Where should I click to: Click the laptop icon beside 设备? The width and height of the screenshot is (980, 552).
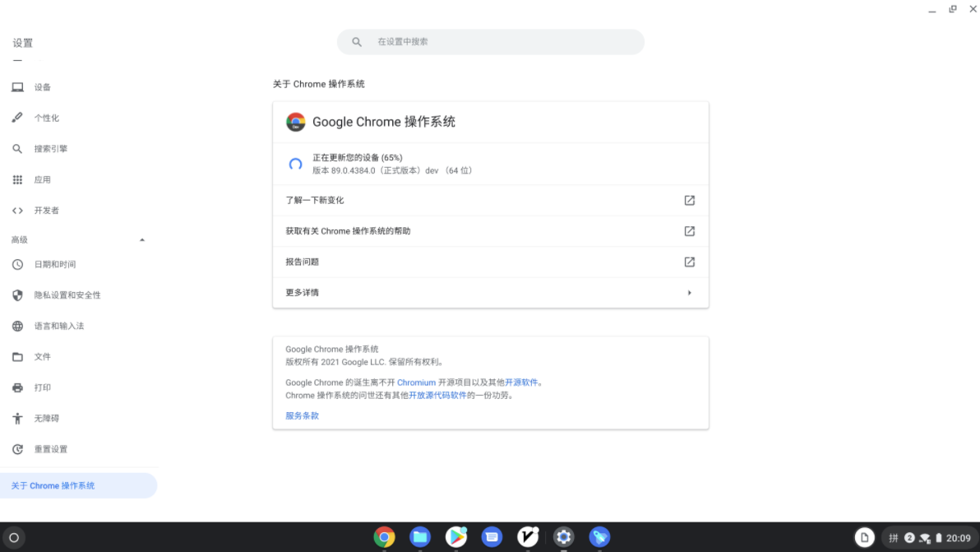(x=17, y=87)
